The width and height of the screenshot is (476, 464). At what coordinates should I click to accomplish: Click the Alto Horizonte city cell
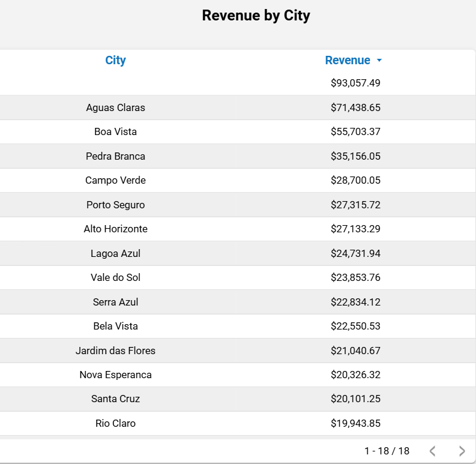[115, 229]
